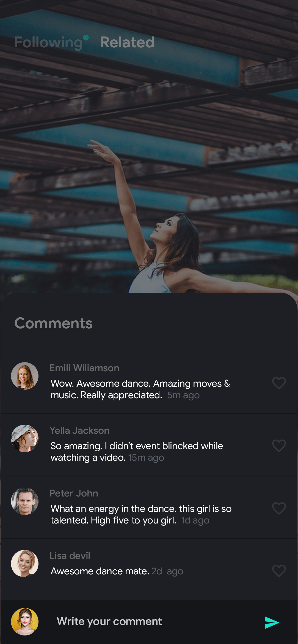Switch to the Related tab
This screenshot has height=644, width=298.
(x=127, y=42)
